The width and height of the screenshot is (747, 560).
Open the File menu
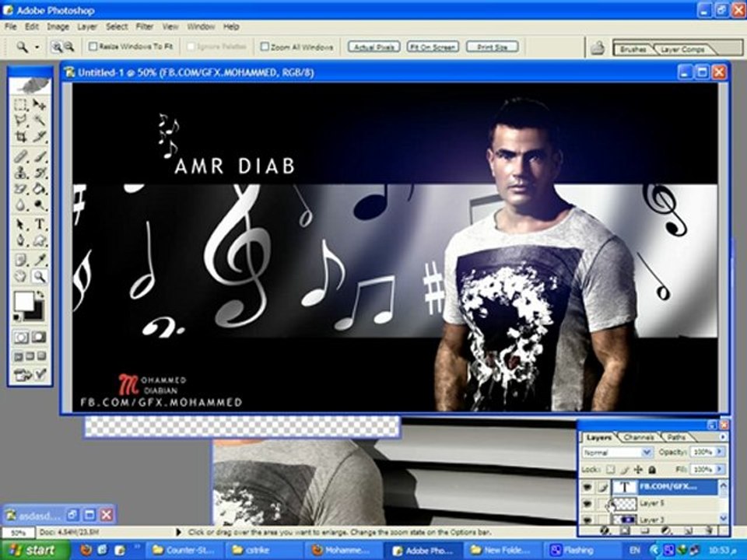pyautogui.click(x=10, y=26)
